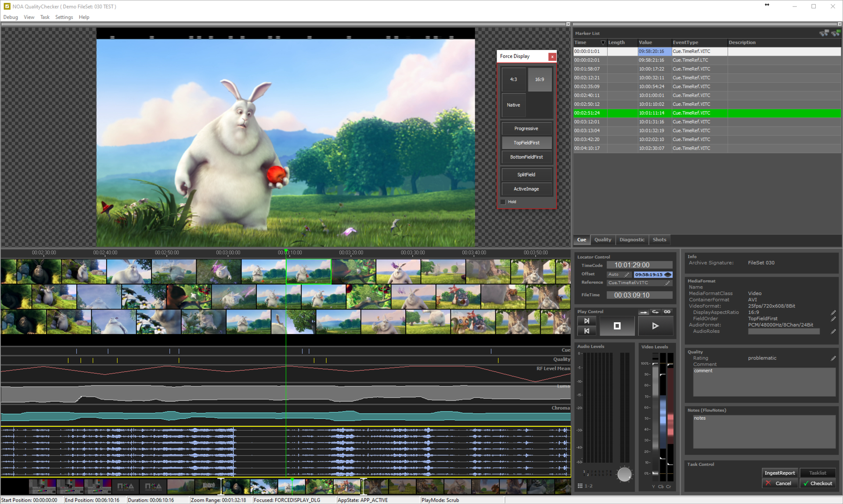Select marker row 00:00:02:01 Cue.TimeRef.LTC
This screenshot has height=504, width=843.
pos(707,60)
